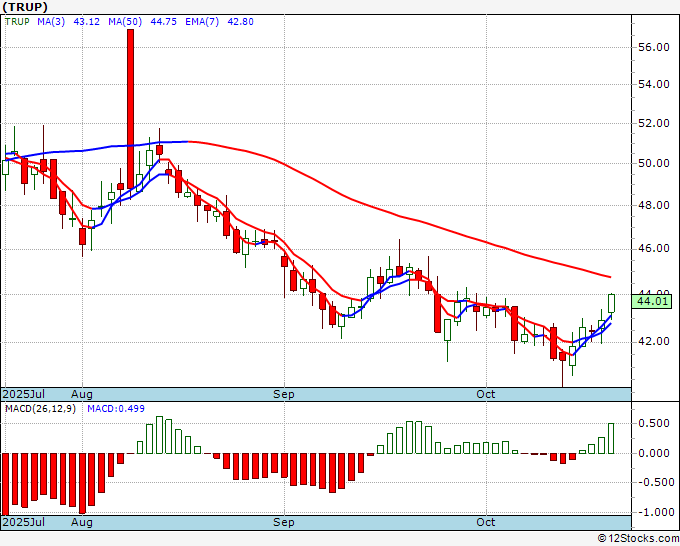Click the Sep label on MACD axis
This screenshot has width=680, height=546.
coord(284,522)
